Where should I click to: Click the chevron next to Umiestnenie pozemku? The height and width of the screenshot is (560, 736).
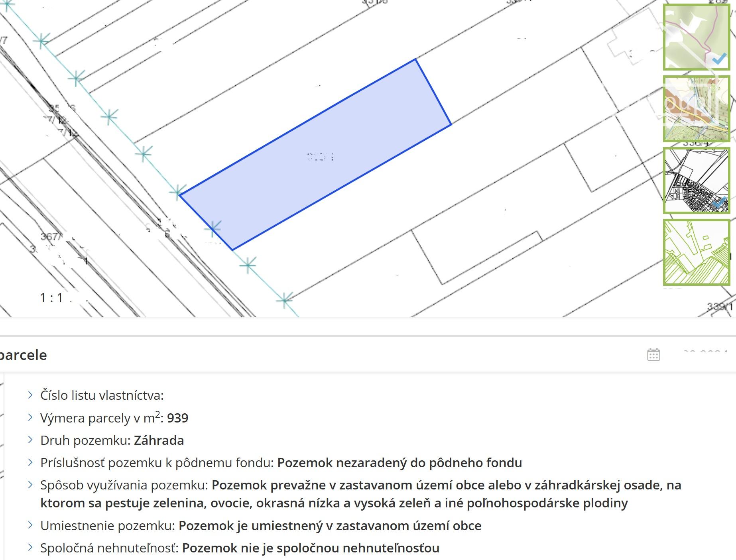tap(30, 525)
